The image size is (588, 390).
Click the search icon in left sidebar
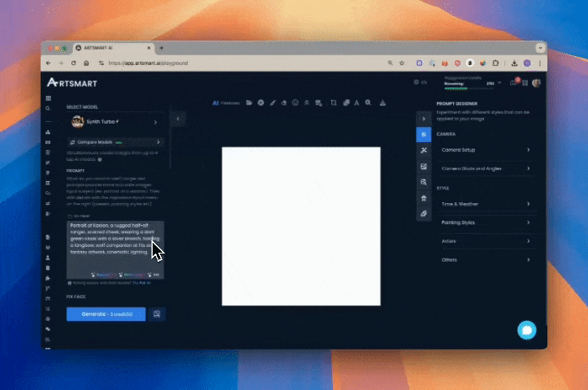(x=48, y=108)
